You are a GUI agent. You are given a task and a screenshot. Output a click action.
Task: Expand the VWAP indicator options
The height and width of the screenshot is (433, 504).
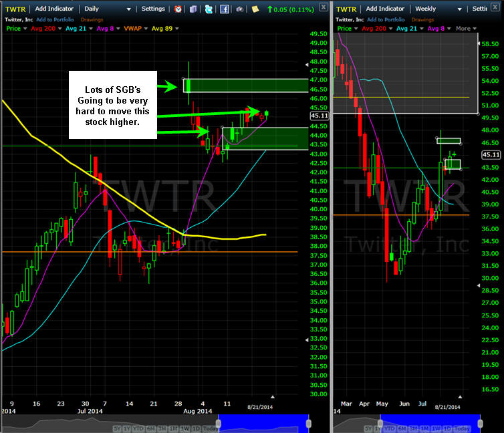146,29
